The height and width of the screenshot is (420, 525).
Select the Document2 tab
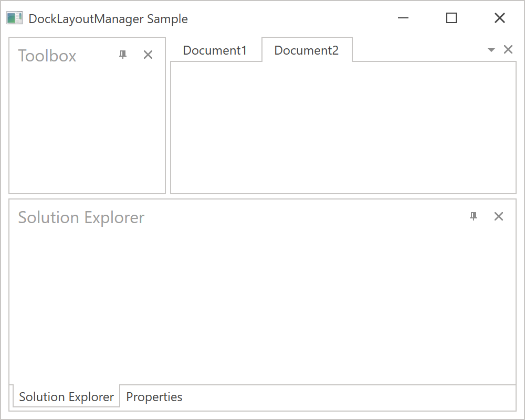pos(307,50)
